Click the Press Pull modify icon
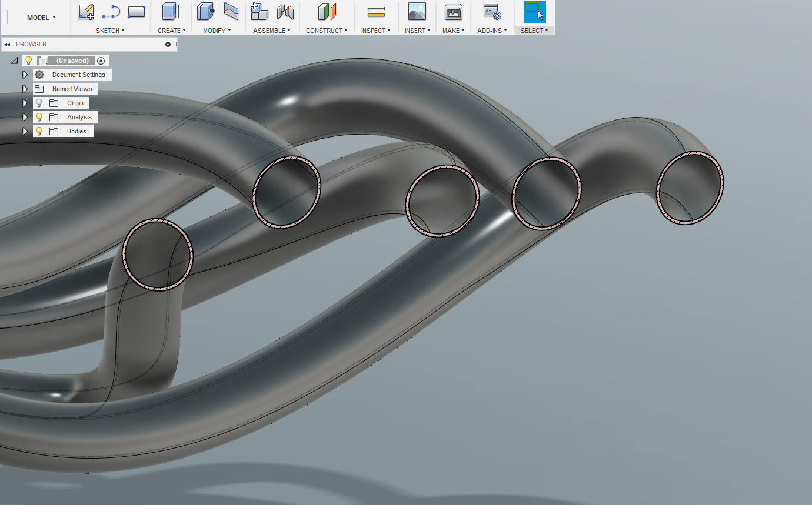Image resolution: width=812 pixels, height=505 pixels. pyautogui.click(x=205, y=11)
